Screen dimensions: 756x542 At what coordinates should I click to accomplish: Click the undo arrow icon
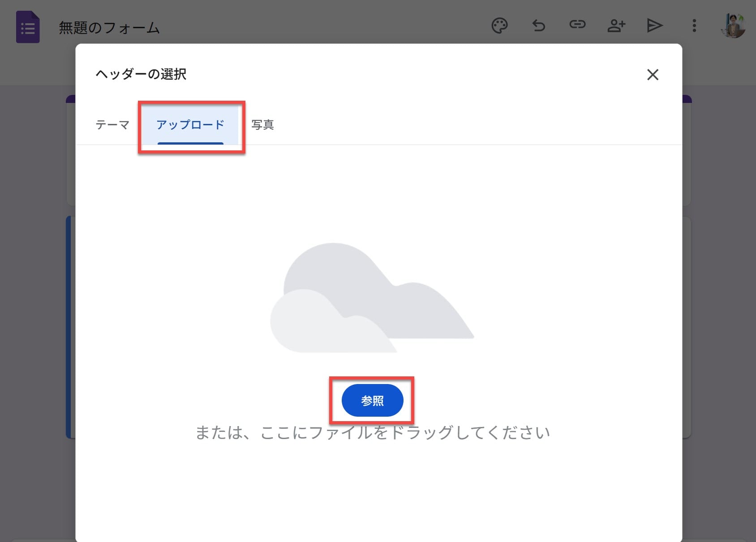pyautogui.click(x=538, y=26)
